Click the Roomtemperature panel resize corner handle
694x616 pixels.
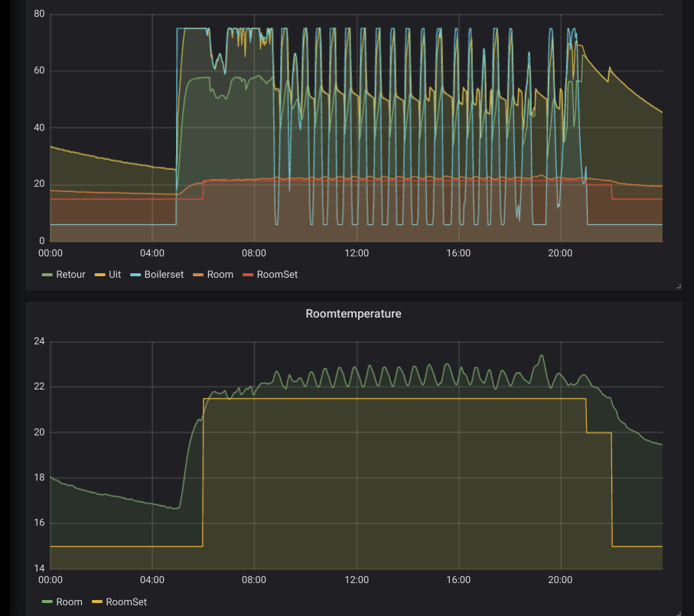coord(679,614)
